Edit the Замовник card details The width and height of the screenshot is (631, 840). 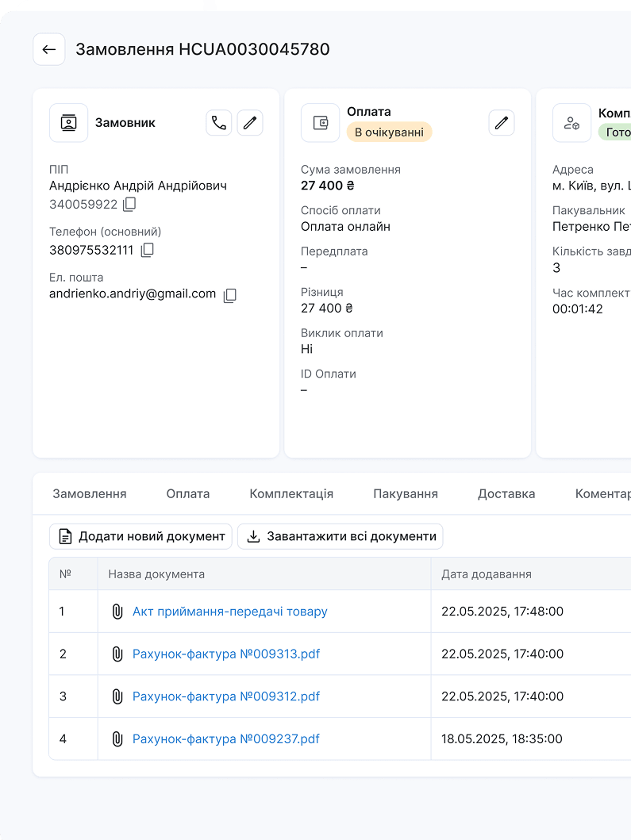250,123
